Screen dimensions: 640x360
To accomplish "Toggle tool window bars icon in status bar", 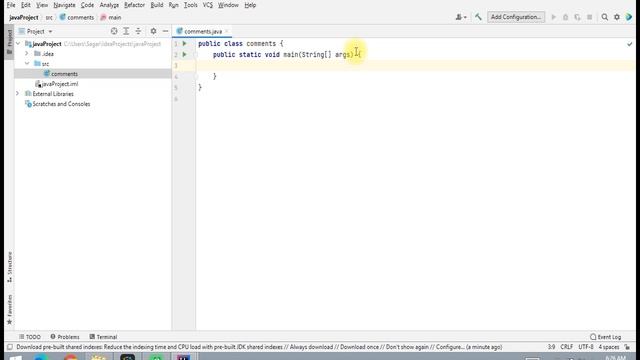I will coord(9,347).
